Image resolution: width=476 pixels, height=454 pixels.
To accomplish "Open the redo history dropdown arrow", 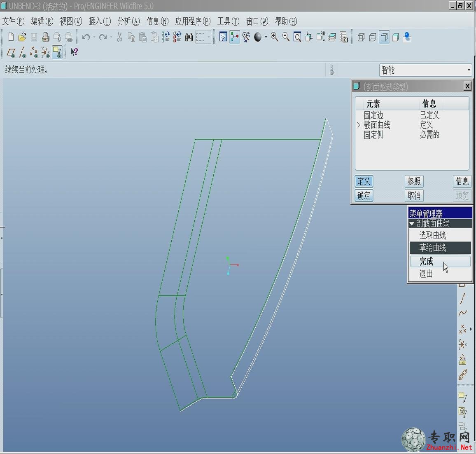I will pos(111,37).
